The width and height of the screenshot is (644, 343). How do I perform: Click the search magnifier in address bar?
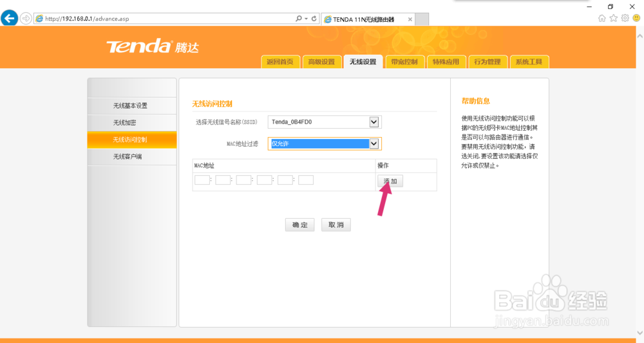coord(299,19)
